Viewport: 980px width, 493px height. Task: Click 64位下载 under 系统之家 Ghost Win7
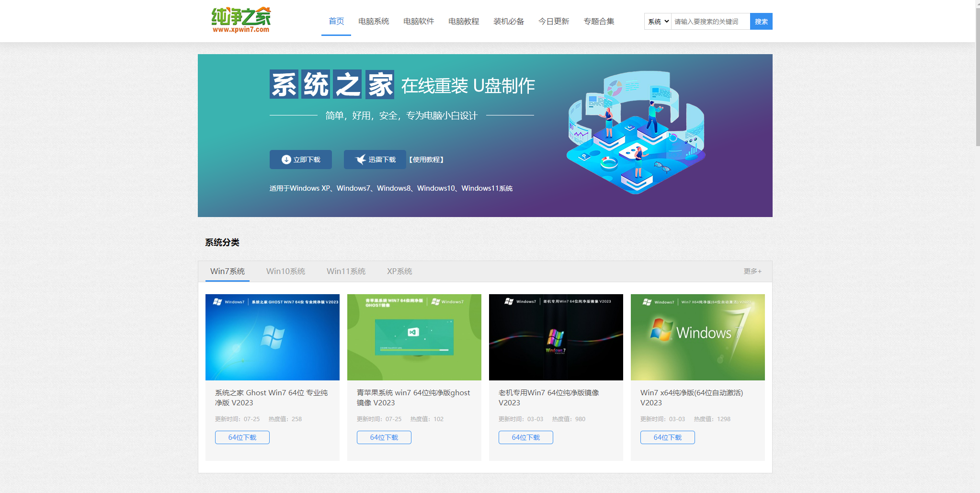[242, 437]
